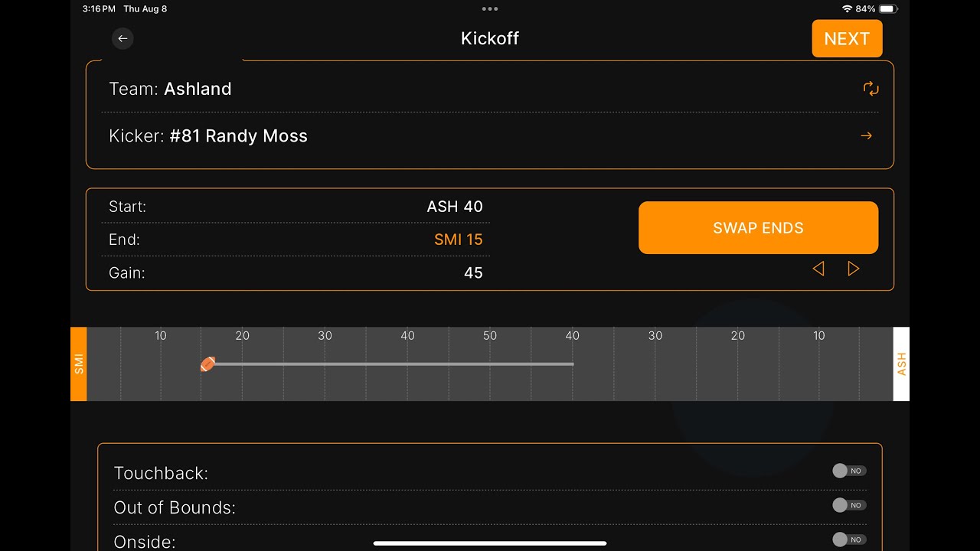
Task: Select the SMI end zone
Action: pos(79,364)
